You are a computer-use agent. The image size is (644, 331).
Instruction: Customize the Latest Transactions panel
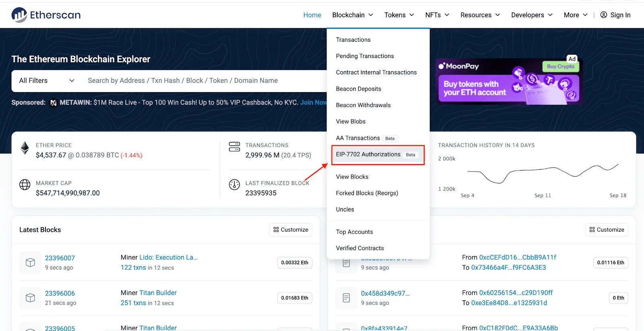click(x=607, y=230)
